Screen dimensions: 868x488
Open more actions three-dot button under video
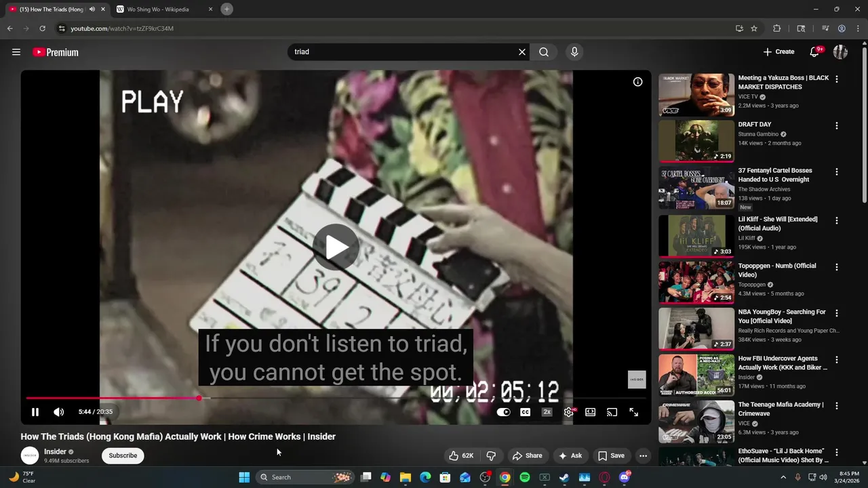(643, 455)
